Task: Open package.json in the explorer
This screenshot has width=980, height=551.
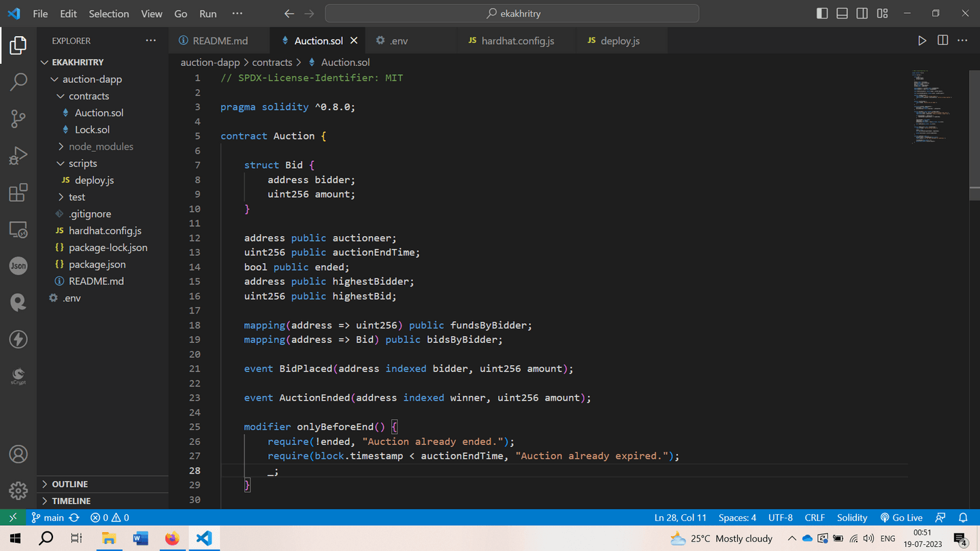Action: point(103,264)
